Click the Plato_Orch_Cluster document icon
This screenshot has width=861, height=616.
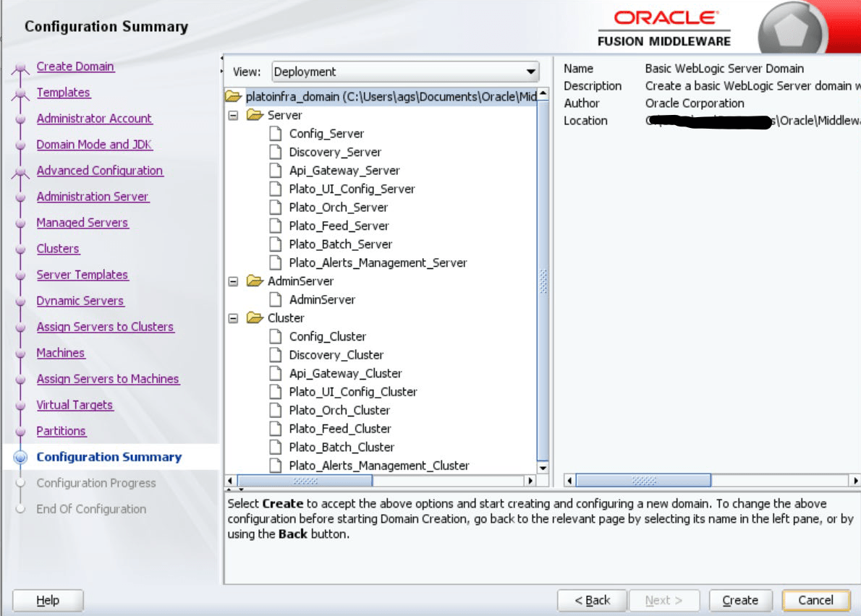[x=276, y=410]
